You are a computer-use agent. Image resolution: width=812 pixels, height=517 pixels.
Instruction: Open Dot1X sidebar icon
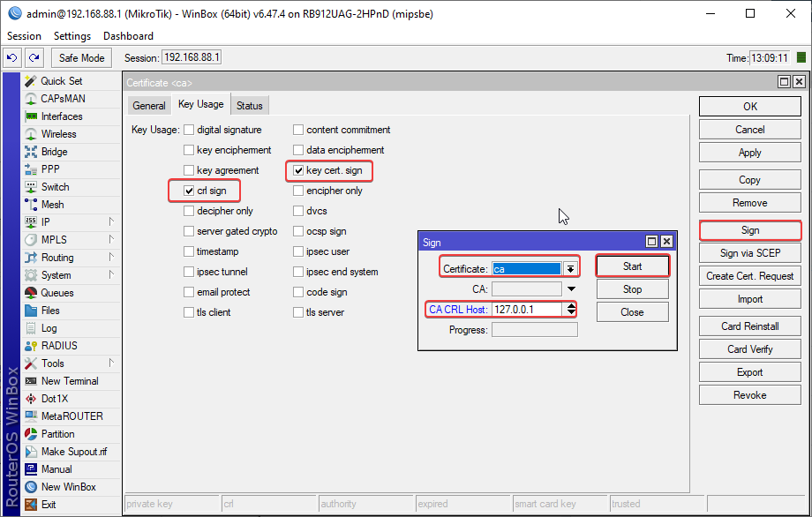click(31, 399)
